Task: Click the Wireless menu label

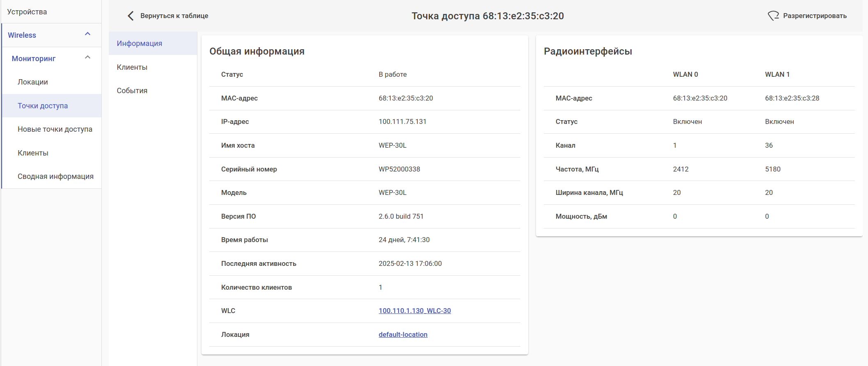Action: coord(22,35)
